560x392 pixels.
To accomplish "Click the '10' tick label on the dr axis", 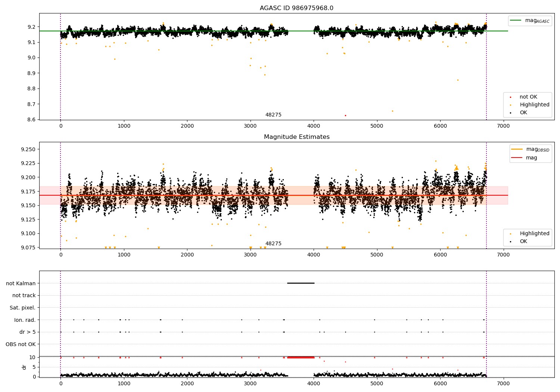I will coord(32,357).
